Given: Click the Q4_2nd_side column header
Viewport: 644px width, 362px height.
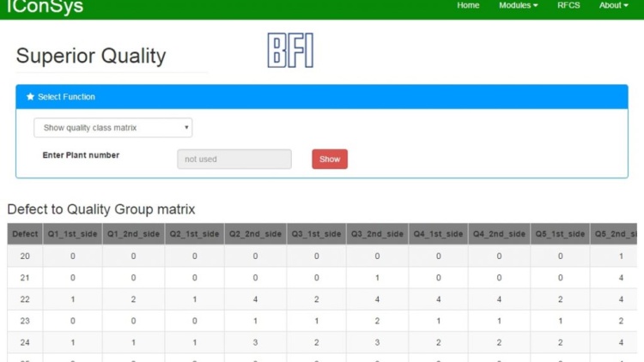Looking at the screenshot, I should coord(499,234).
